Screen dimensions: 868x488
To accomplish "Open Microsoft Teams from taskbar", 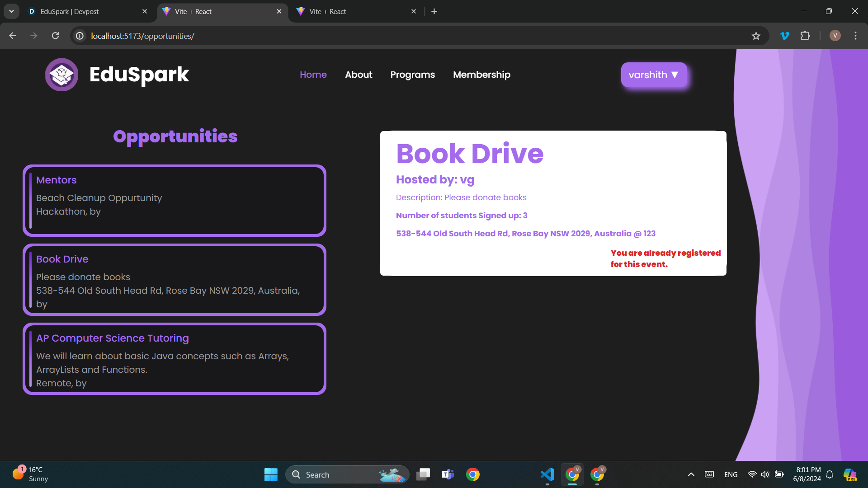I will pyautogui.click(x=448, y=474).
